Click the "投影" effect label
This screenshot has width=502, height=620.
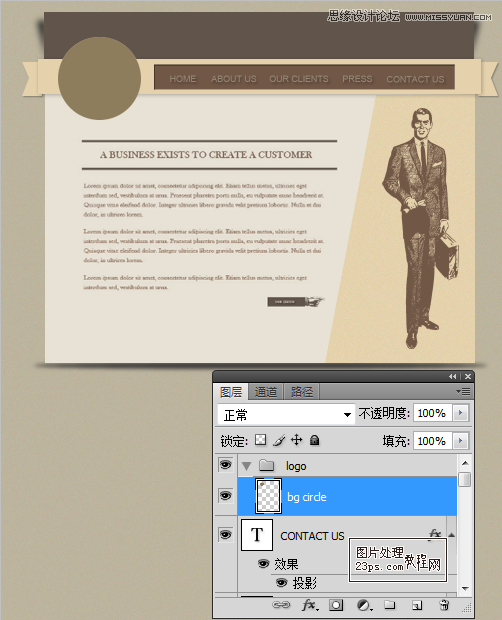[304, 583]
